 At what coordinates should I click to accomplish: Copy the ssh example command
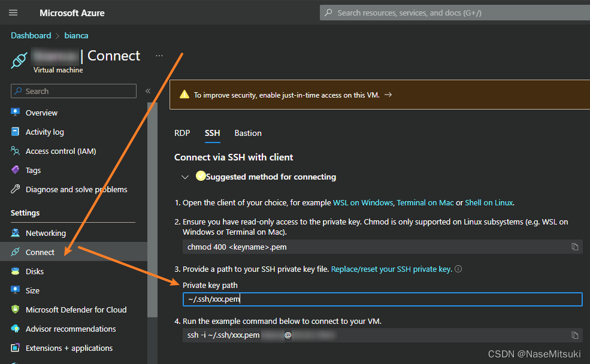click(x=575, y=335)
